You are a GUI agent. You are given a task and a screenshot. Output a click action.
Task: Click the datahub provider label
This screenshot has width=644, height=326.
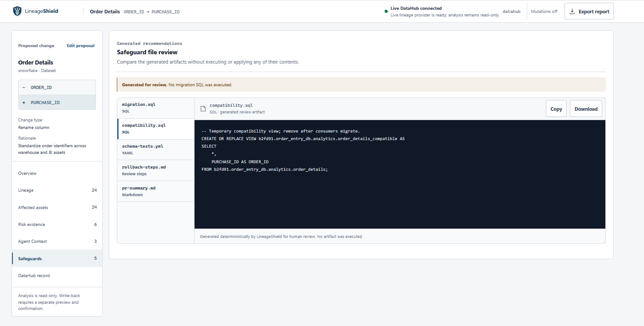point(511,12)
